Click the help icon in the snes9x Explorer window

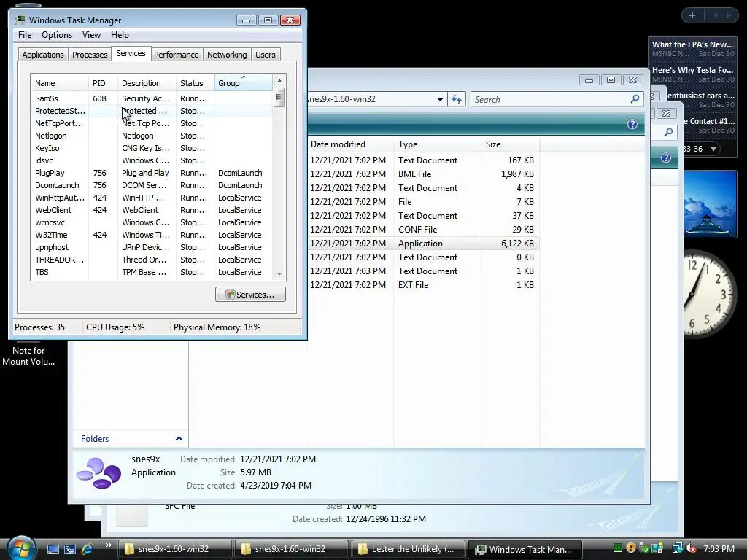tap(632, 124)
